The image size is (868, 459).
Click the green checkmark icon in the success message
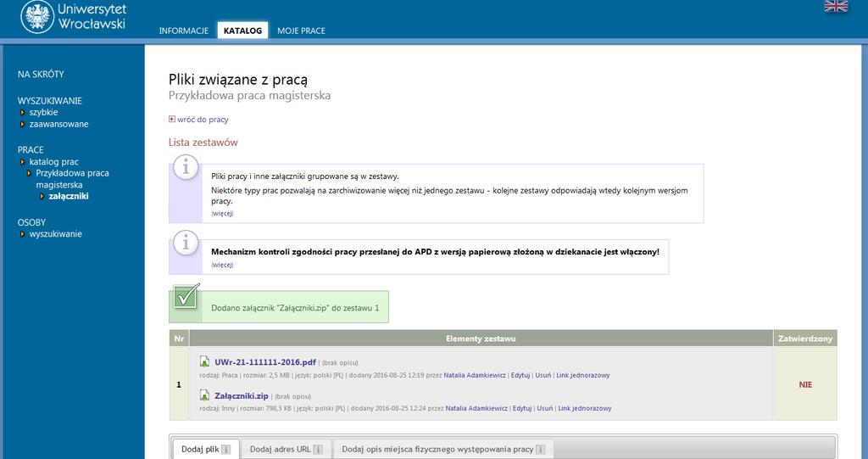pyautogui.click(x=186, y=296)
